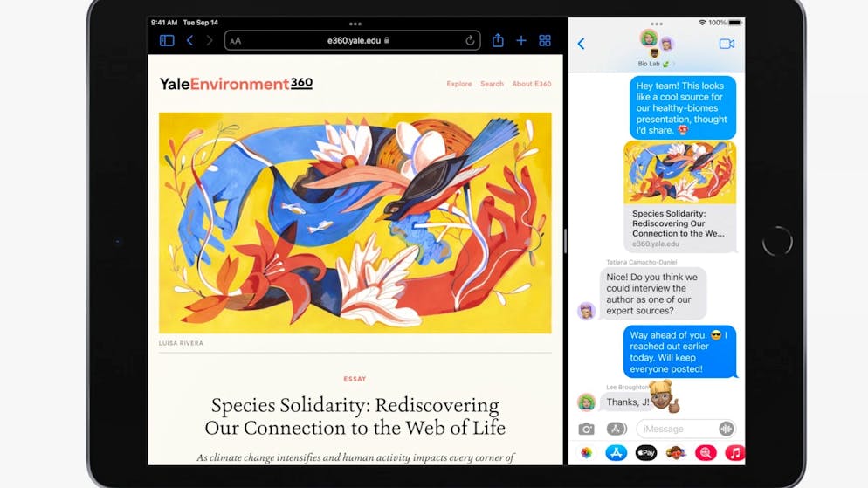Open Yale Environment 360 home logo
868x488 pixels.
pyautogui.click(x=237, y=84)
